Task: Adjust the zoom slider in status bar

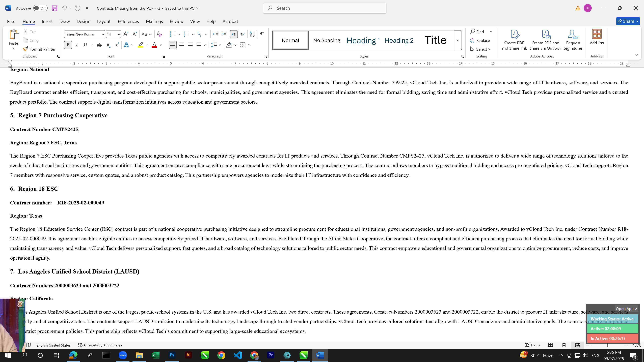Action: pyautogui.click(x=607, y=345)
